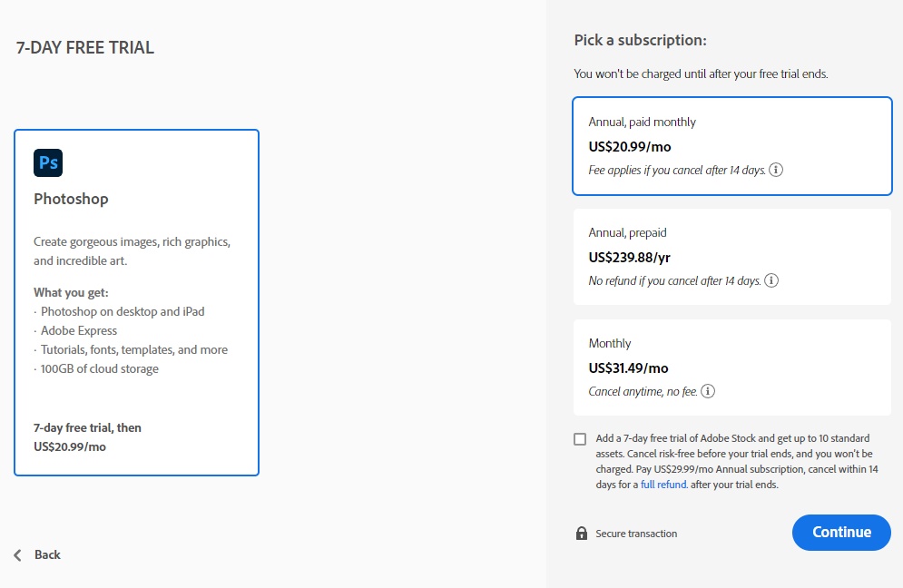This screenshot has height=588, width=903.
Task: Click the Secure transaction padlock icon
Action: point(582,534)
